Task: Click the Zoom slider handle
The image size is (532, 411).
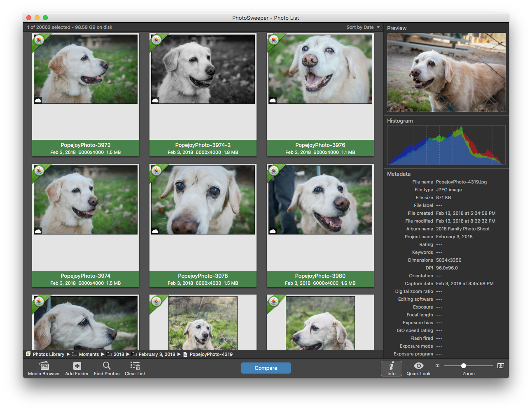Action: tap(464, 366)
